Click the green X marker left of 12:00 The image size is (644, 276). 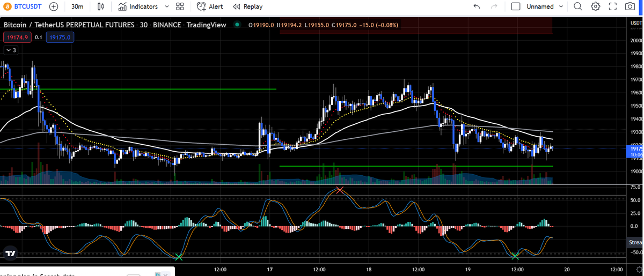[x=179, y=257]
